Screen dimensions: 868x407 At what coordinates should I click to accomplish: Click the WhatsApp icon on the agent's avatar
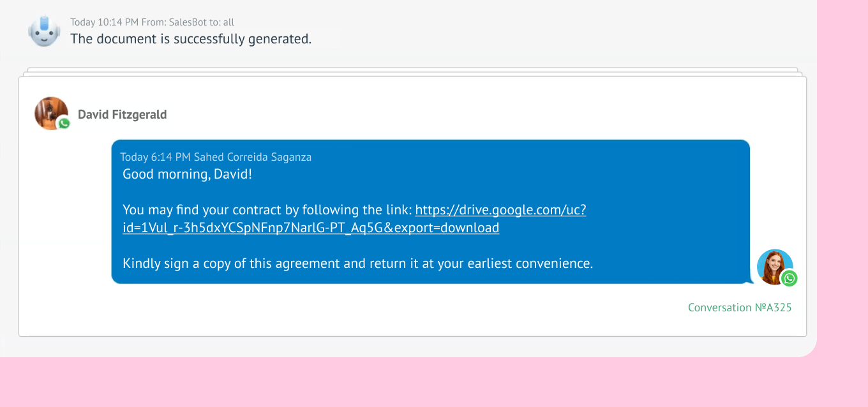tap(789, 278)
